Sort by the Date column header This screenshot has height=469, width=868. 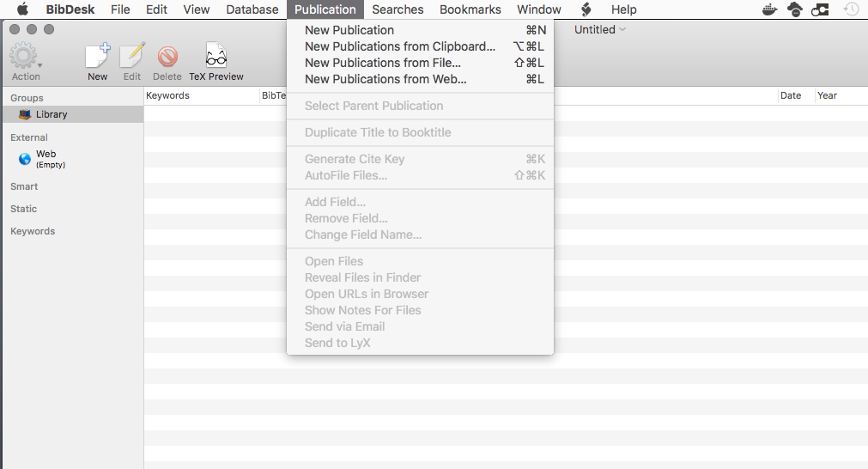point(797,96)
